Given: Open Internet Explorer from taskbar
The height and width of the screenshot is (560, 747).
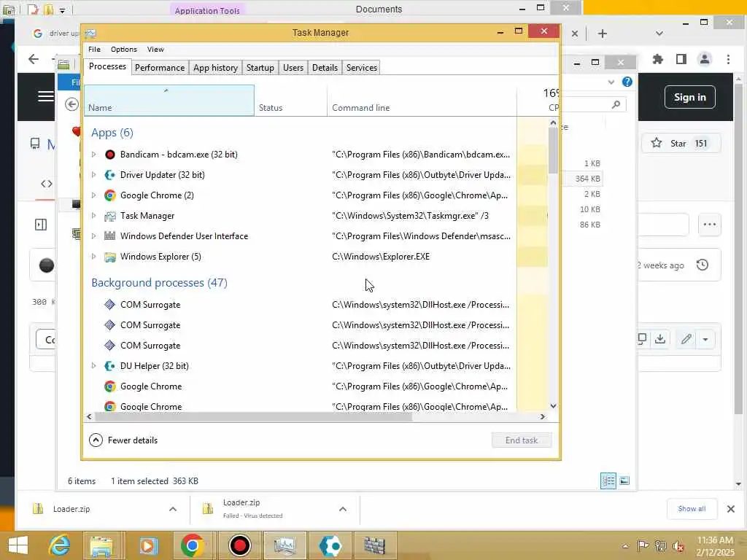Looking at the screenshot, I should (60, 545).
